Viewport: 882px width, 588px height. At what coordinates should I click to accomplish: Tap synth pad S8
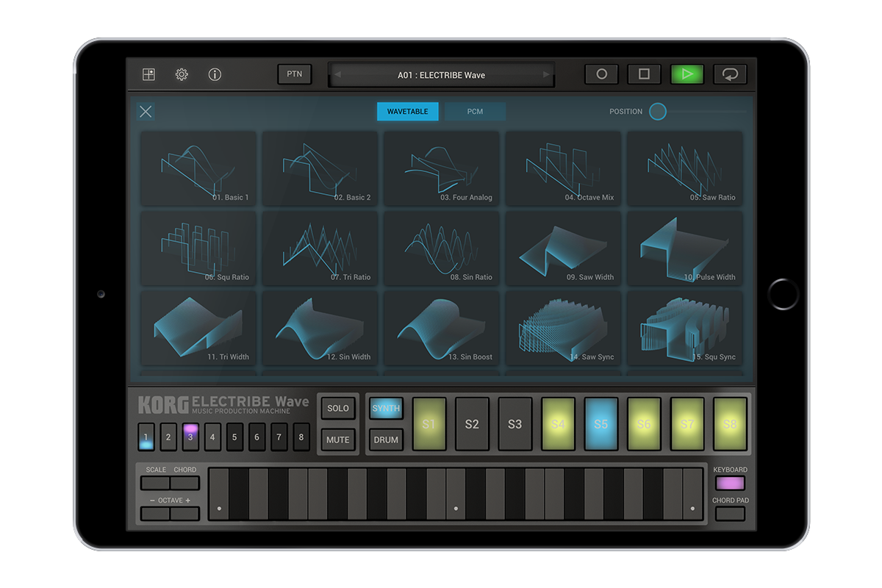730,424
